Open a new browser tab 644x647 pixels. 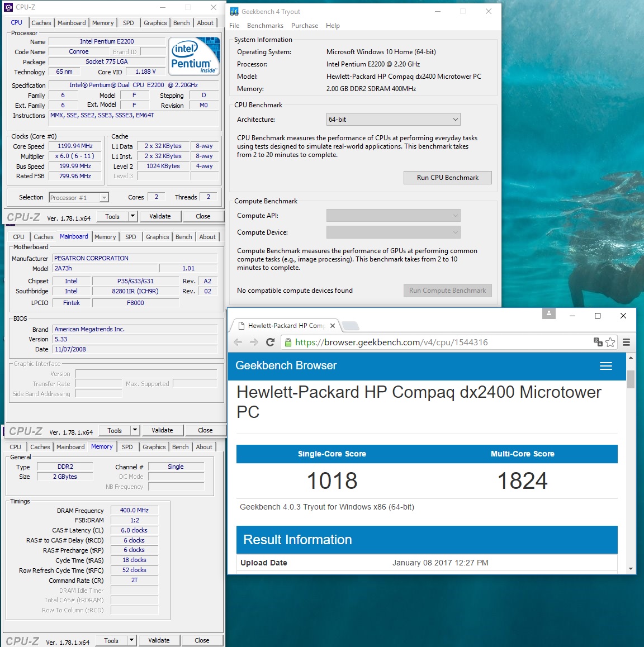[x=351, y=326]
